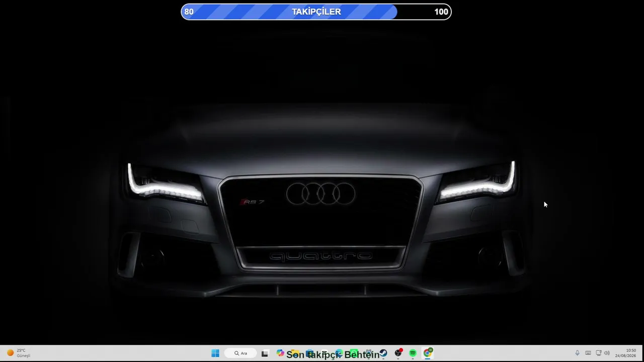Viewport: 644px width, 362px height.
Task: Open the Windows Start menu
Action: [215, 353]
